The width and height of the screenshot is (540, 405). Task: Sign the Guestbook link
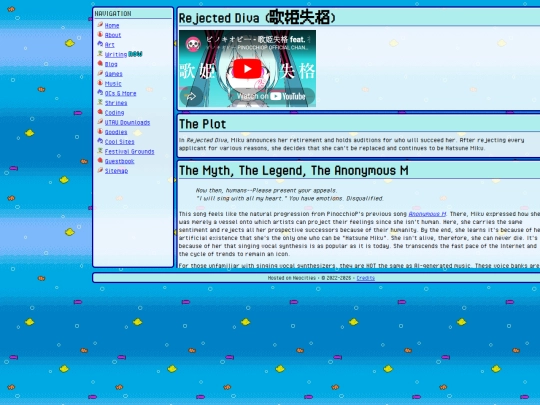coord(119,161)
